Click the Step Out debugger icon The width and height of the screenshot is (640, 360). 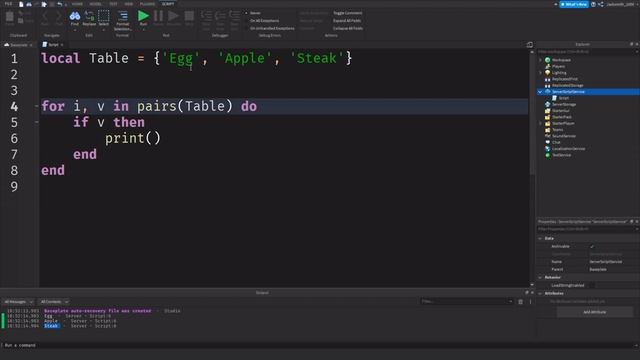click(234, 16)
